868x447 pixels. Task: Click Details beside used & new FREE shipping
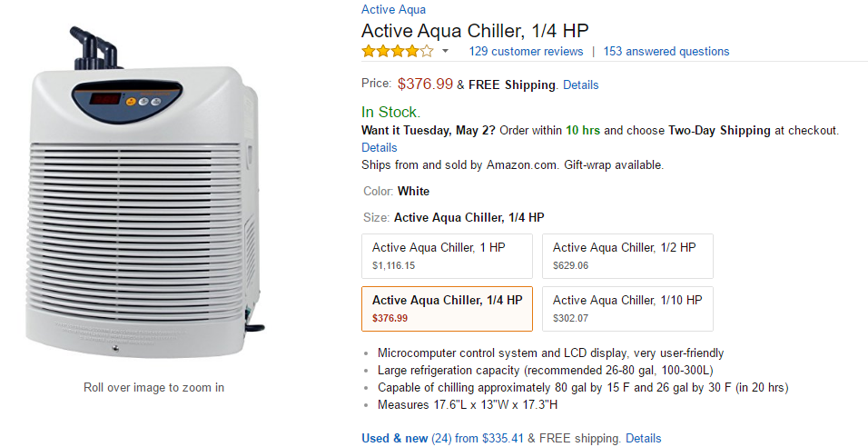(x=643, y=439)
